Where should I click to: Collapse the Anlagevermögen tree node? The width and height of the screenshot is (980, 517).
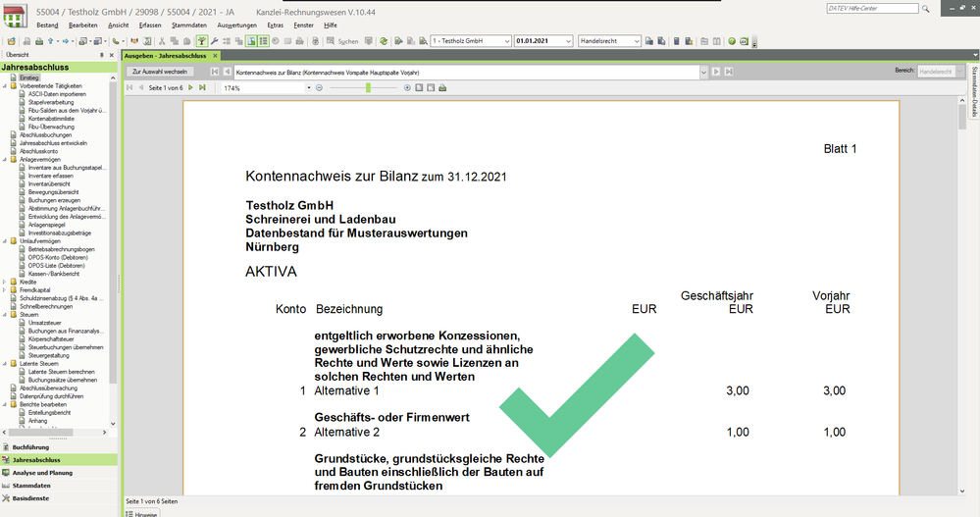(x=5, y=159)
